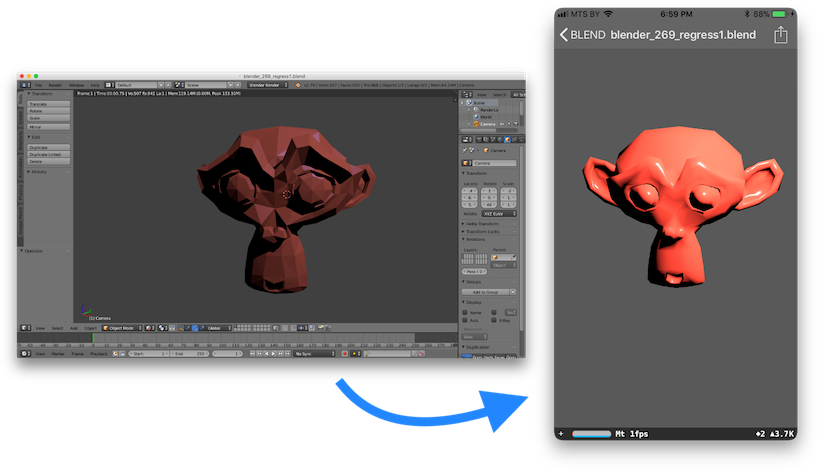
Task: Enable the Axis display checkbox
Action: (465, 320)
